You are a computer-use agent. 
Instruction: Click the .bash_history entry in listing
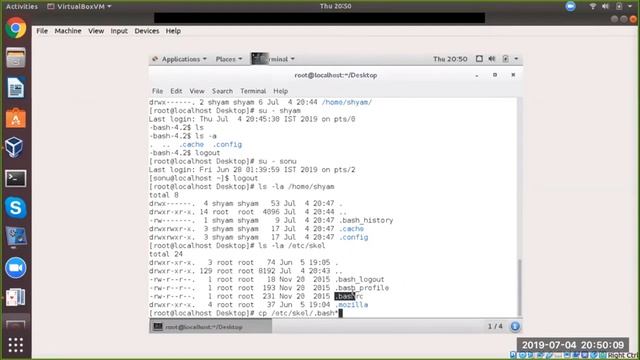(x=366, y=220)
